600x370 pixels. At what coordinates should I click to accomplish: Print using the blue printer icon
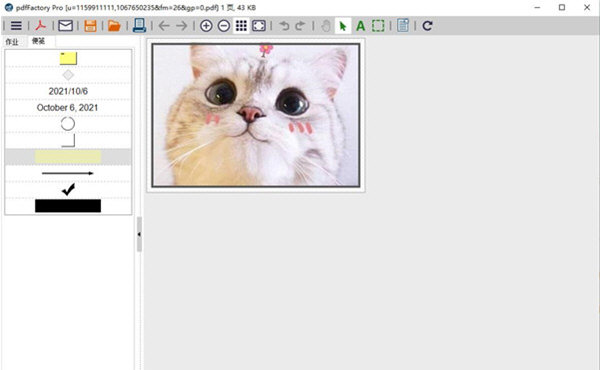tap(139, 26)
